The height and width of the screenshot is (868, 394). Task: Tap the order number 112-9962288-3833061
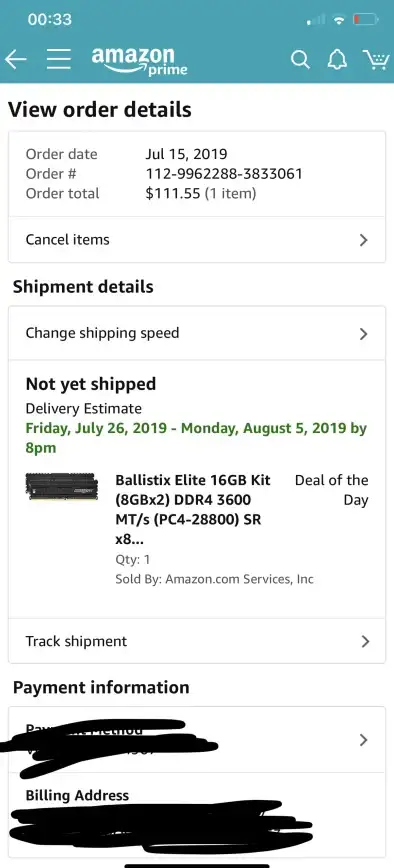tap(224, 174)
